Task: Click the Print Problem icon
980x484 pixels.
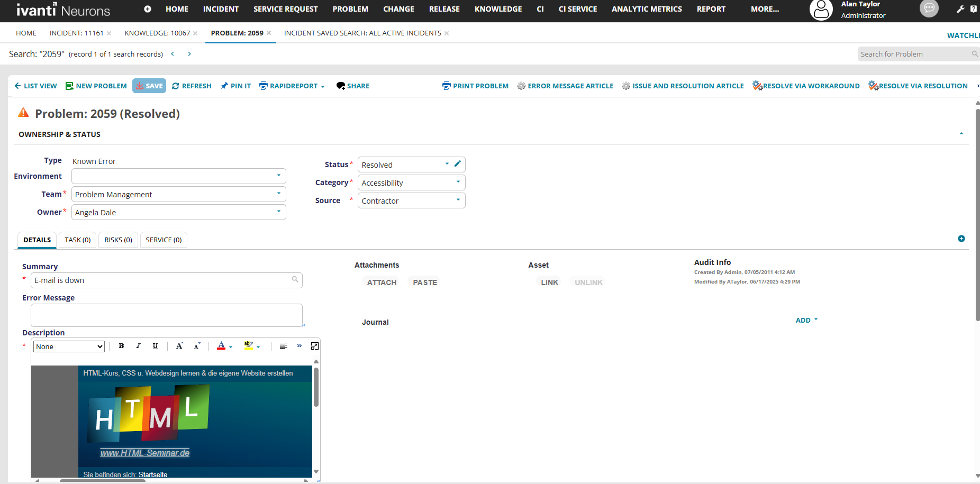Action: [447, 86]
